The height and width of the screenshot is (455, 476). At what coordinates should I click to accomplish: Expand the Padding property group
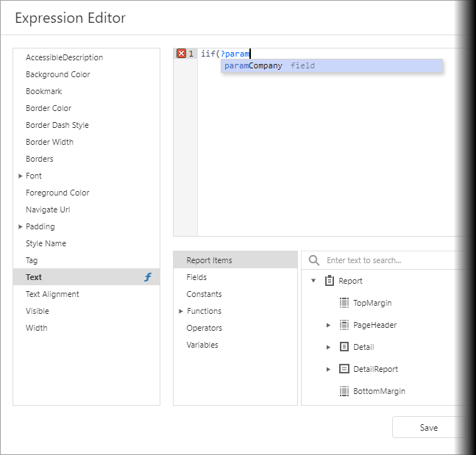click(21, 226)
